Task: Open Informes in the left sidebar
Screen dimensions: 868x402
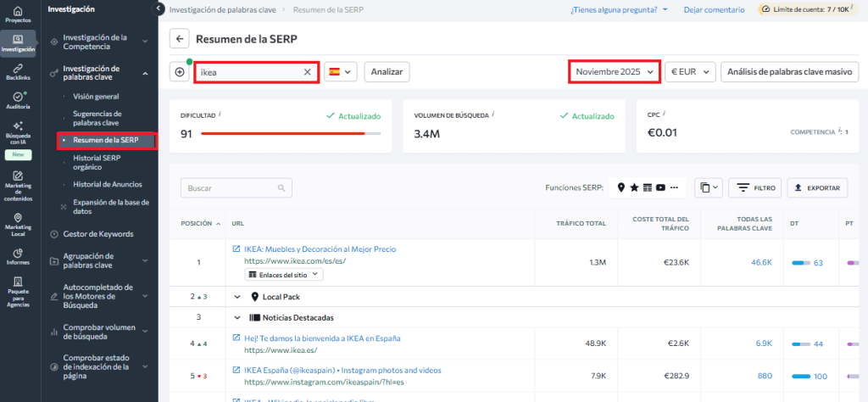Action: 18,256
